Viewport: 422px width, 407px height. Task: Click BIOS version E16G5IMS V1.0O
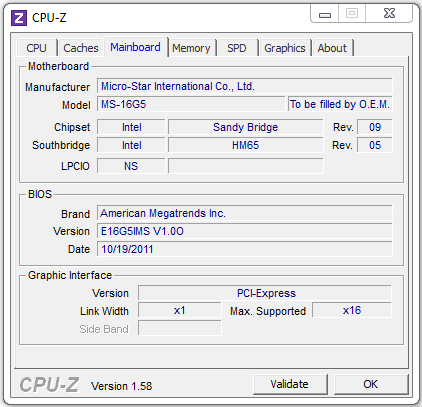(x=245, y=231)
